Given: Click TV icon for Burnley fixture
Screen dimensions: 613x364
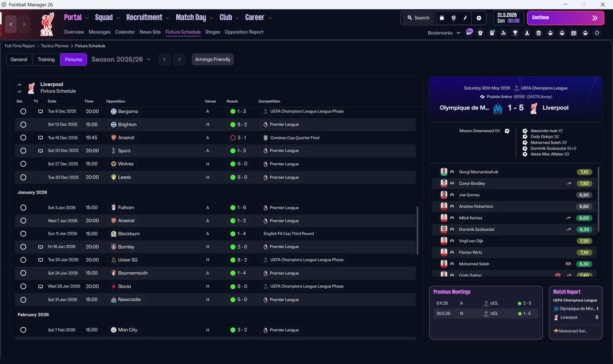Looking at the screenshot, I should click(x=41, y=247).
